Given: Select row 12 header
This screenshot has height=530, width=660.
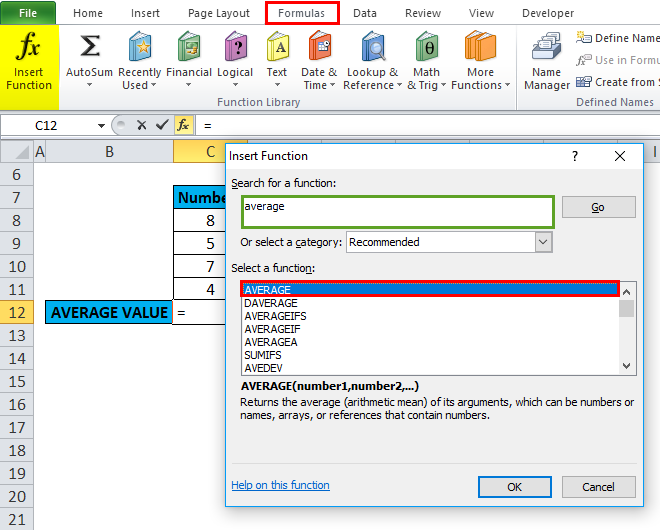Looking at the screenshot, I should coord(17,313).
